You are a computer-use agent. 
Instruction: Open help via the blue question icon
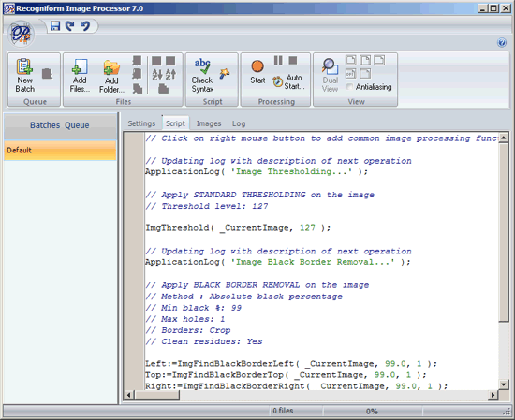click(502, 43)
